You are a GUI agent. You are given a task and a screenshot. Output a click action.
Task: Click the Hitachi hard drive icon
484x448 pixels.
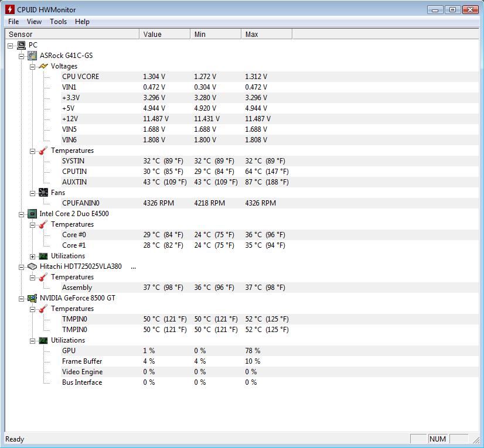(x=32, y=266)
